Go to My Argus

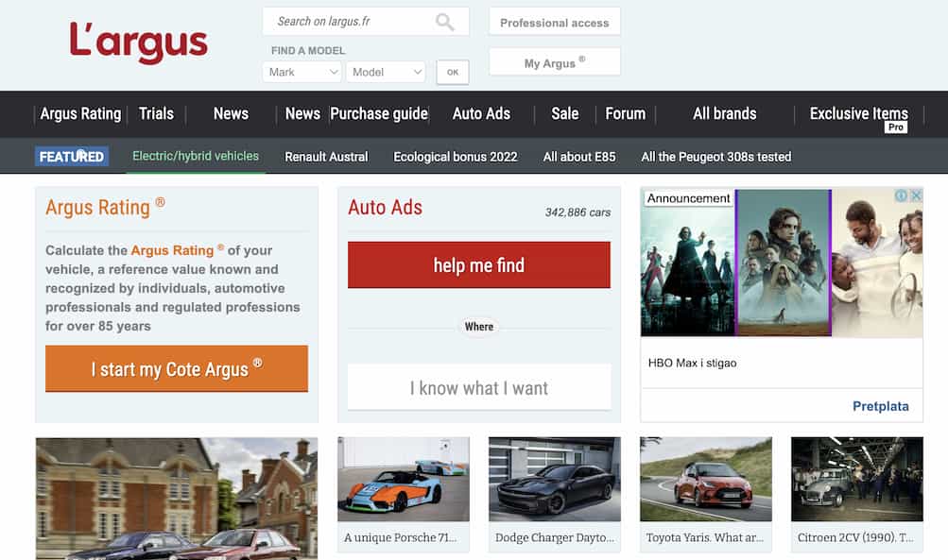coord(554,62)
